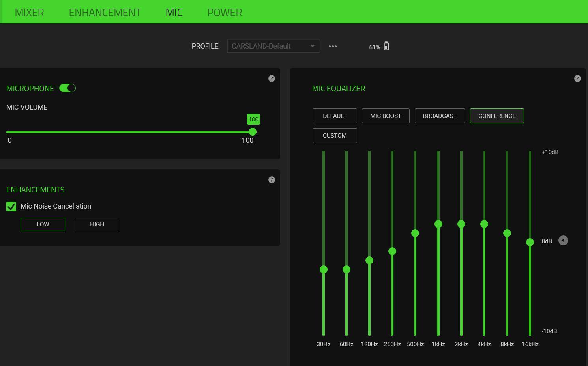Click the 0dB reset arrow icon
This screenshot has height=366, width=588.
(x=563, y=241)
